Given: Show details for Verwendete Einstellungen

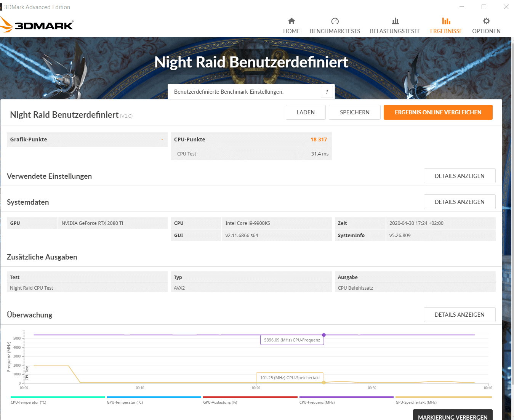Looking at the screenshot, I should [460, 176].
